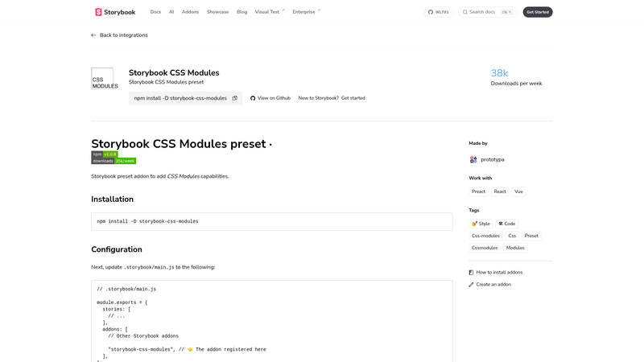Go to the Showcase page

click(217, 12)
